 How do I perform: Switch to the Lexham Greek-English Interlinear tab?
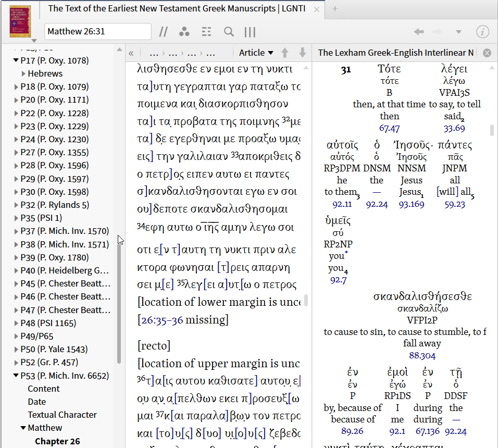coord(396,53)
